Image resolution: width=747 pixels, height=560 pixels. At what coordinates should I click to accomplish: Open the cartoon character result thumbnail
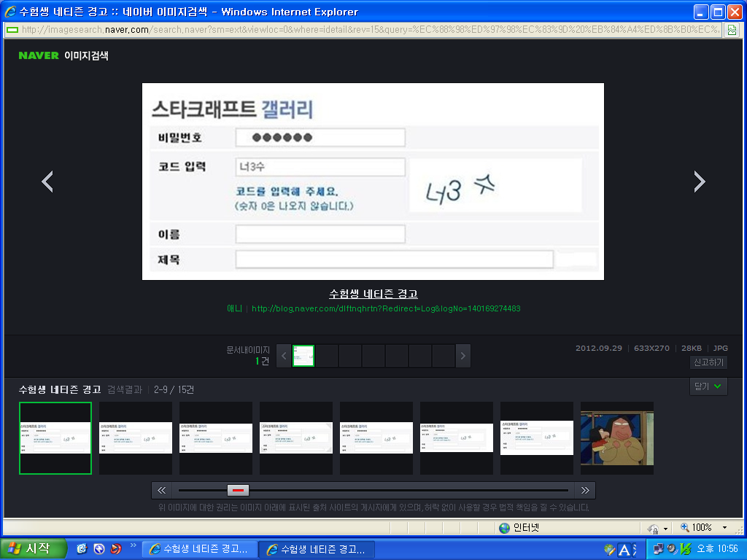pos(617,438)
